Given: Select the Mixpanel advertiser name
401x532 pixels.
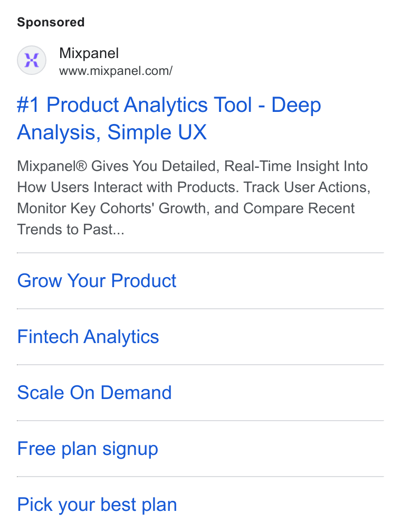Looking at the screenshot, I should tap(89, 53).
